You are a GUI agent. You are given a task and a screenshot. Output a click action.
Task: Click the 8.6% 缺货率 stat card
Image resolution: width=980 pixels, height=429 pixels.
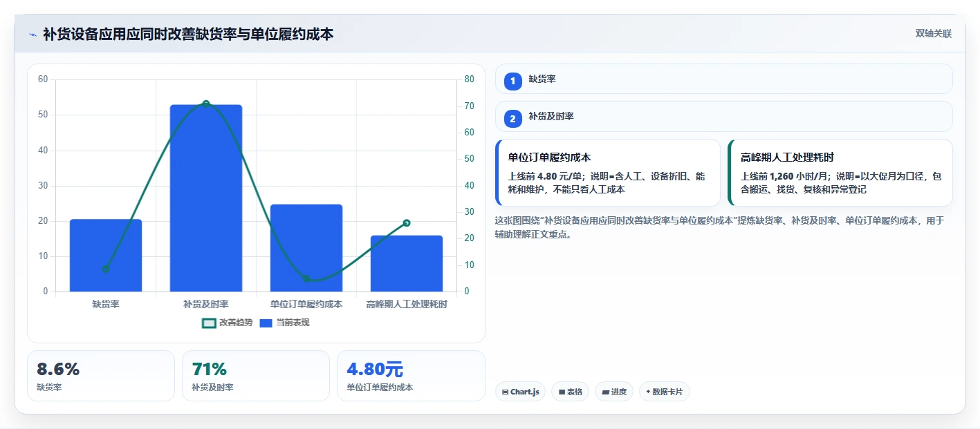coord(101,376)
